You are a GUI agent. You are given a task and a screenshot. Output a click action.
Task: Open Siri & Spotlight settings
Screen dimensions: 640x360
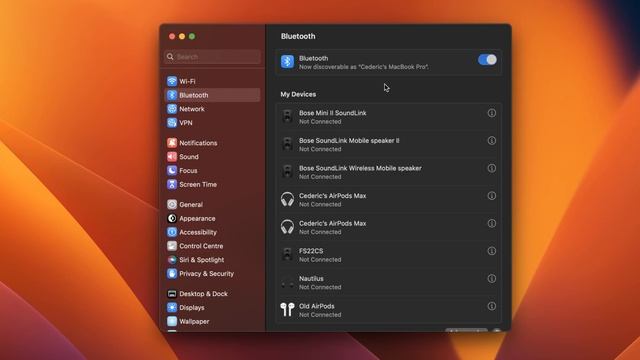click(x=212, y=260)
